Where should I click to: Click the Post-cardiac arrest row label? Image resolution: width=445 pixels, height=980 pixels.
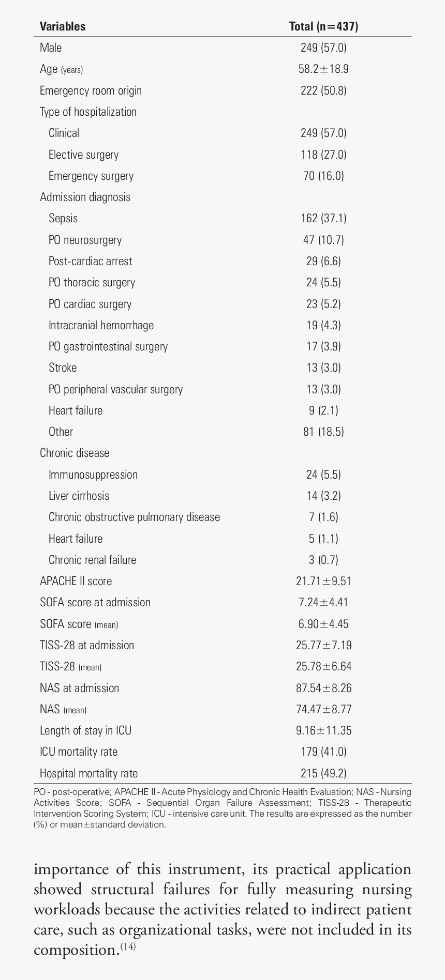90,261
